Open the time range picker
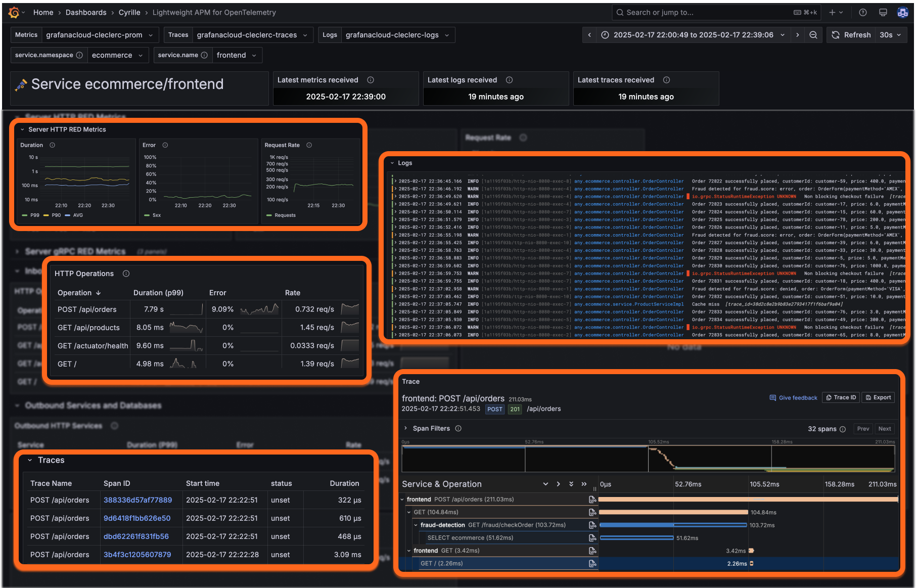Screen dimensions: 916x588 [x=693, y=35]
